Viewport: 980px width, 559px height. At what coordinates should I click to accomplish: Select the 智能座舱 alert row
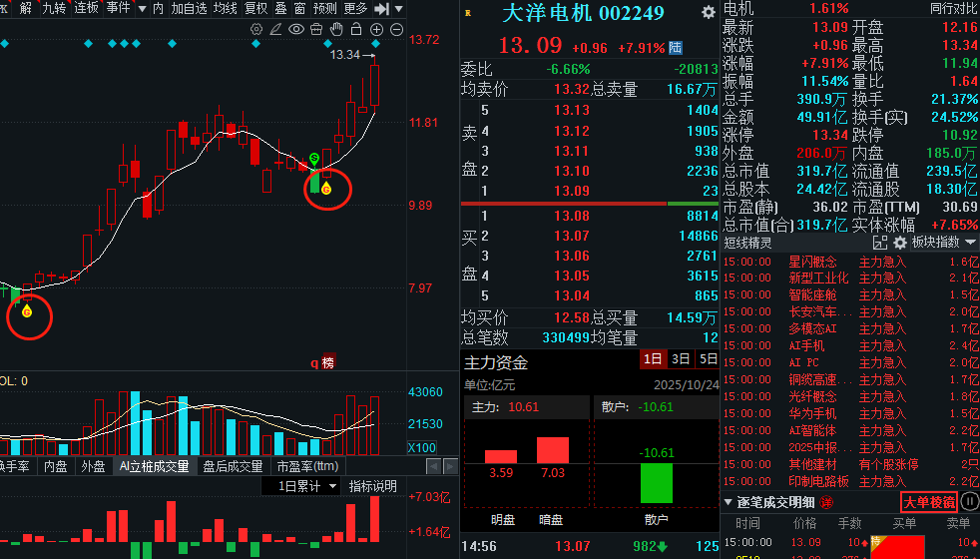850,295
